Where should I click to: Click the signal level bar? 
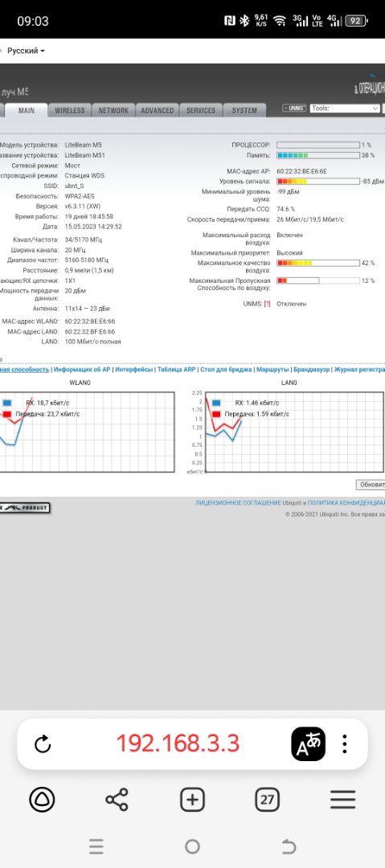(318, 181)
